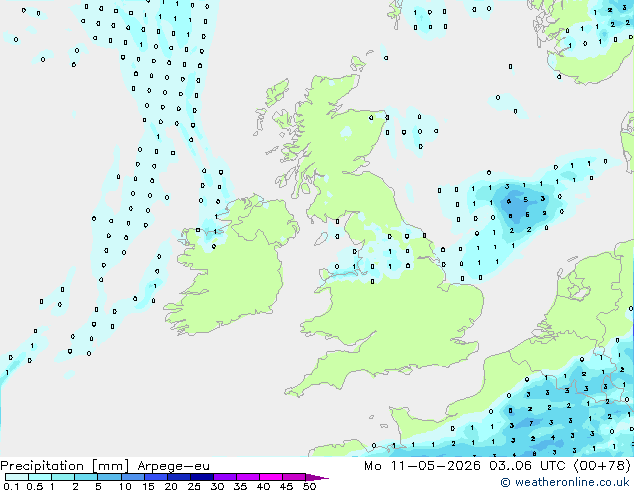Click the 2–5 mm legend color swatch

point(86,477)
